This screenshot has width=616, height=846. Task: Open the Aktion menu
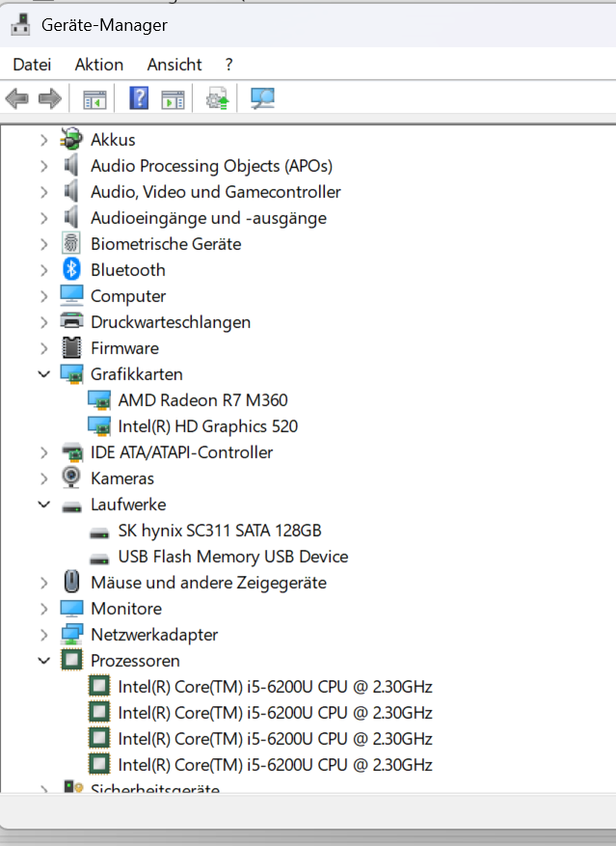(98, 65)
